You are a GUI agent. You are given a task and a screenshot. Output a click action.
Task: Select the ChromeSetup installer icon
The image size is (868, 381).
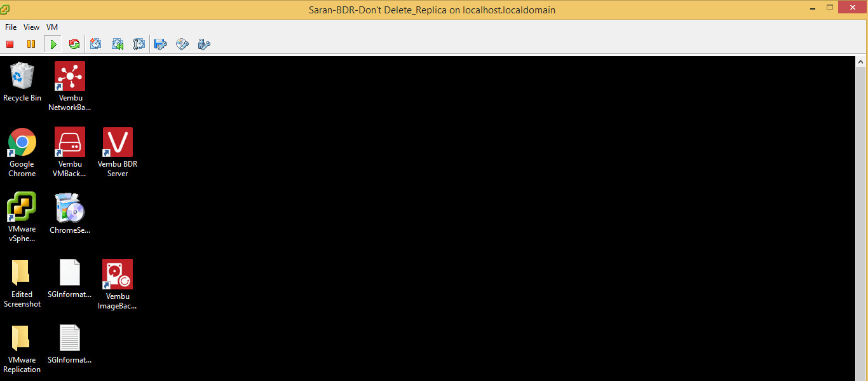(70, 214)
